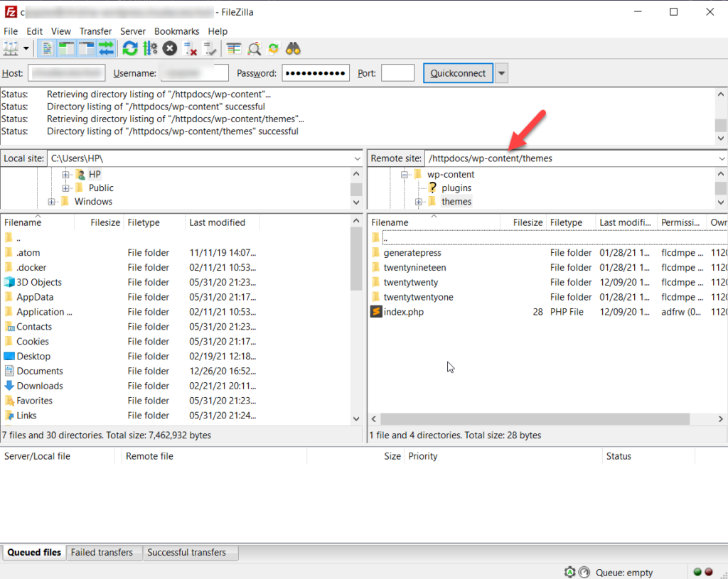This screenshot has height=579, width=728.
Task: Select the twentynineteen folder row
Action: [548, 267]
